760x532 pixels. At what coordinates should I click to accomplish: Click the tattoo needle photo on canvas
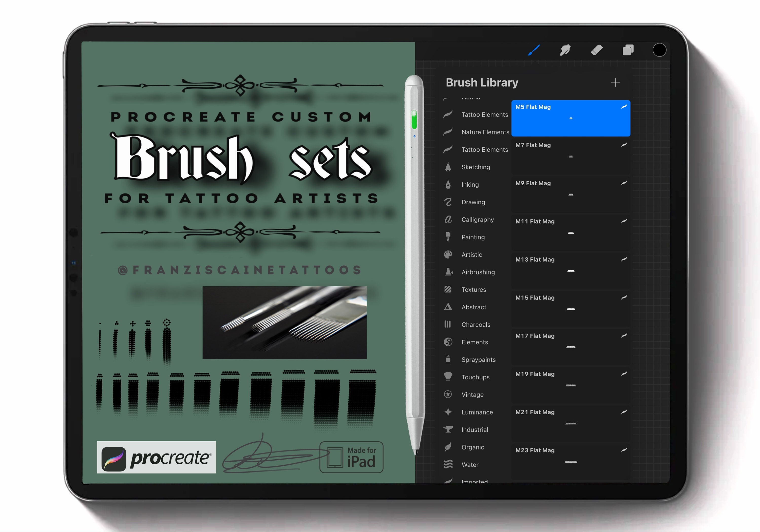(x=285, y=323)
